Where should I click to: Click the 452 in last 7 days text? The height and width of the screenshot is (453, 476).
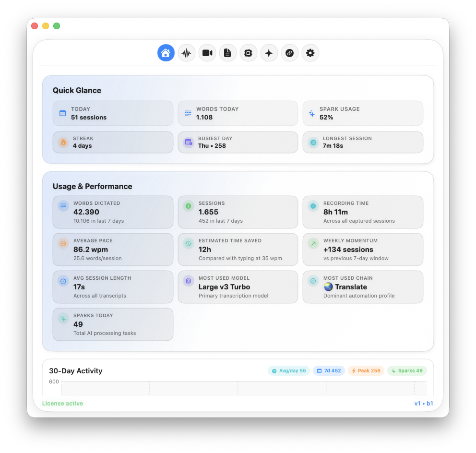(221, 221)
